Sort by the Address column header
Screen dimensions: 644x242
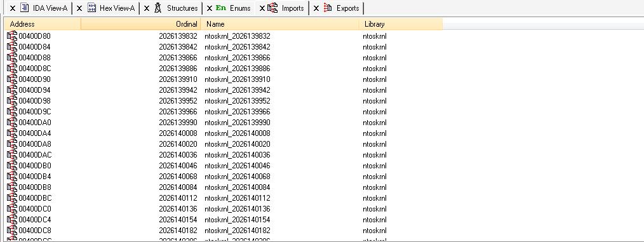click(43, 24)
